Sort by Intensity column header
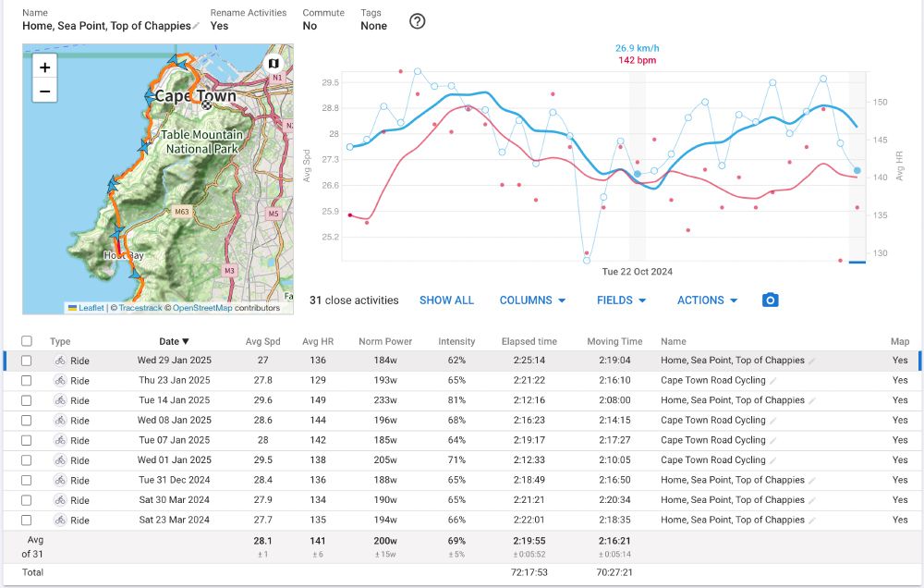 456,341
